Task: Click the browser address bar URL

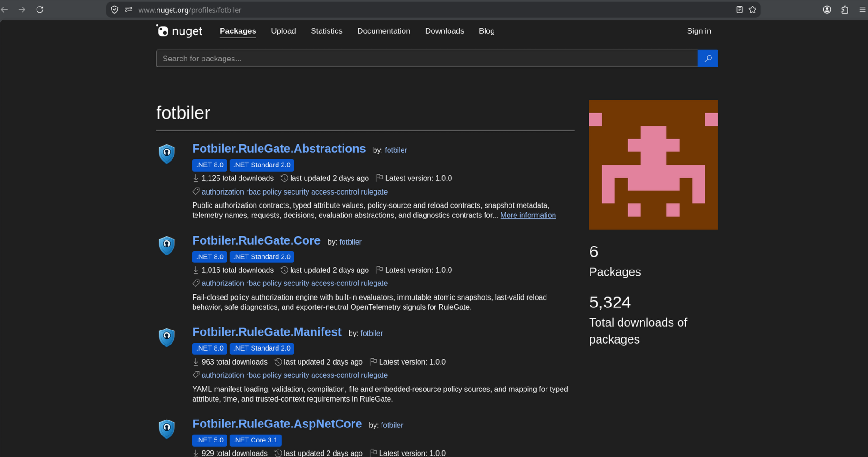Action: [190, 10]
